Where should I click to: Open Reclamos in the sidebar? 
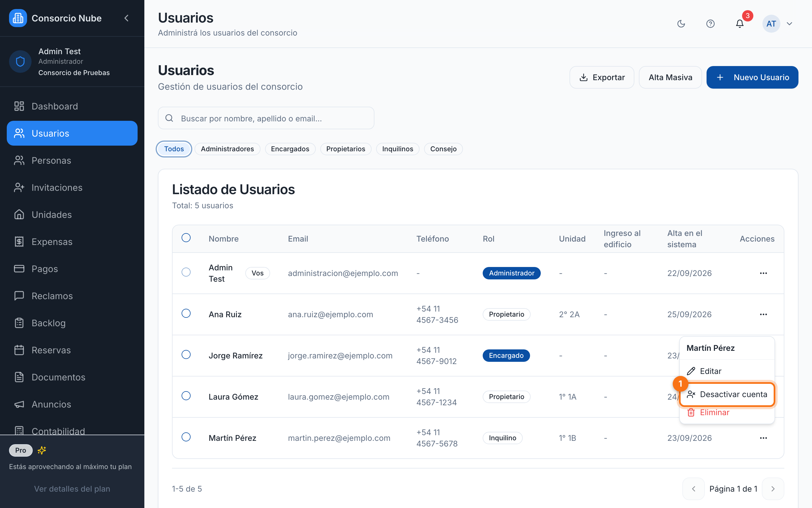[x=72, y=296]
